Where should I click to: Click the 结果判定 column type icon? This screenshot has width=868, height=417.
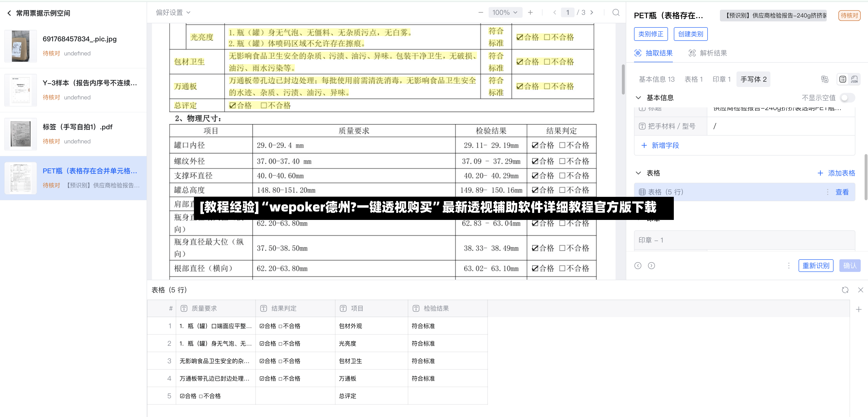(264, 308)
